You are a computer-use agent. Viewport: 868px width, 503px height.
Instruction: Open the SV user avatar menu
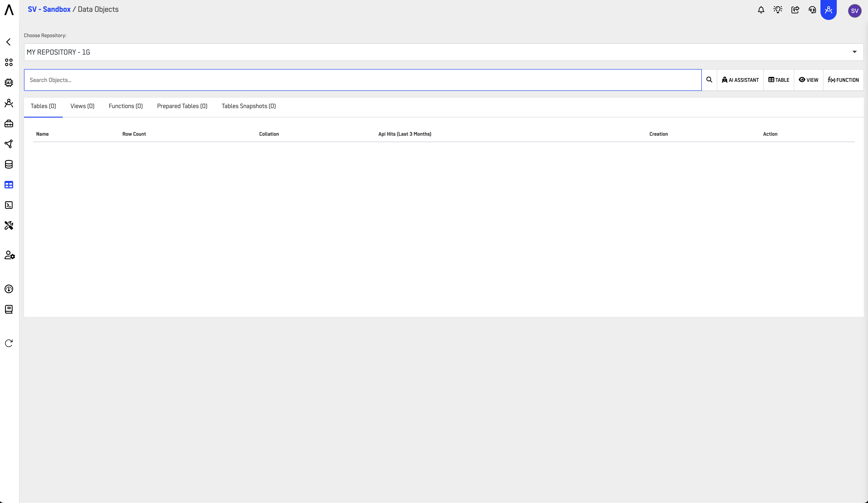(855, 11)
